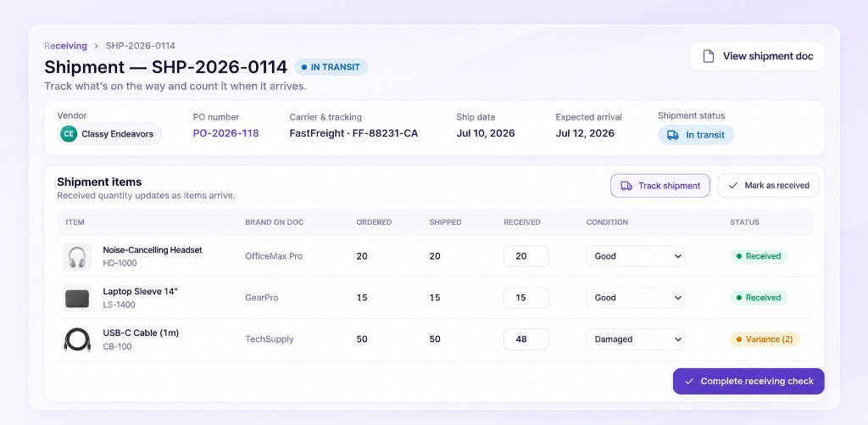Click Mark as received button
Image resolution: width=868 pixels, height=425 pixels.
point(768,186)
